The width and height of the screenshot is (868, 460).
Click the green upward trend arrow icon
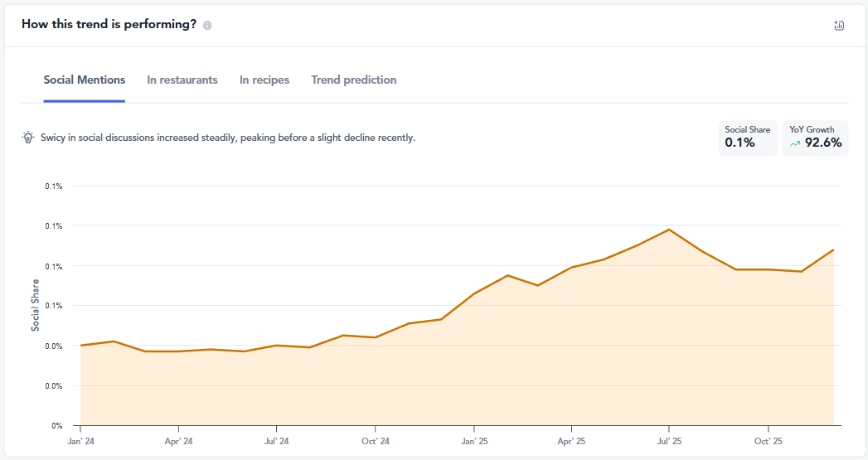(x=795, y=143)
